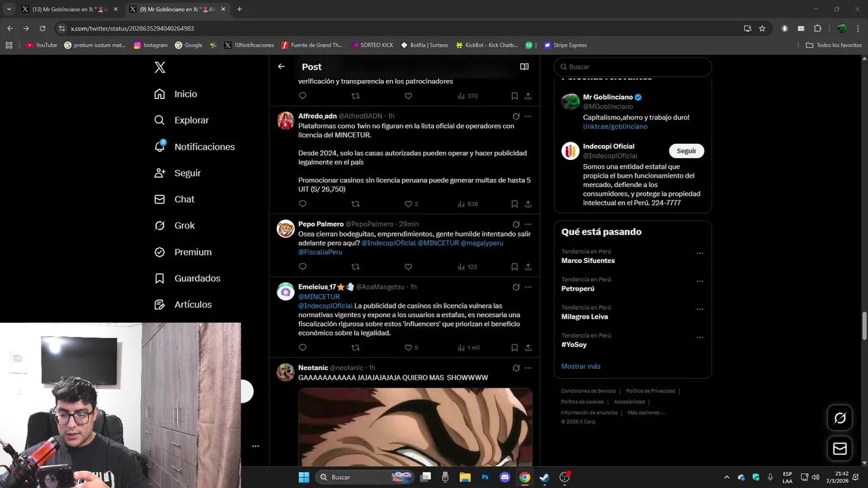Open Chat in the sidebar

tap(174, 199)
